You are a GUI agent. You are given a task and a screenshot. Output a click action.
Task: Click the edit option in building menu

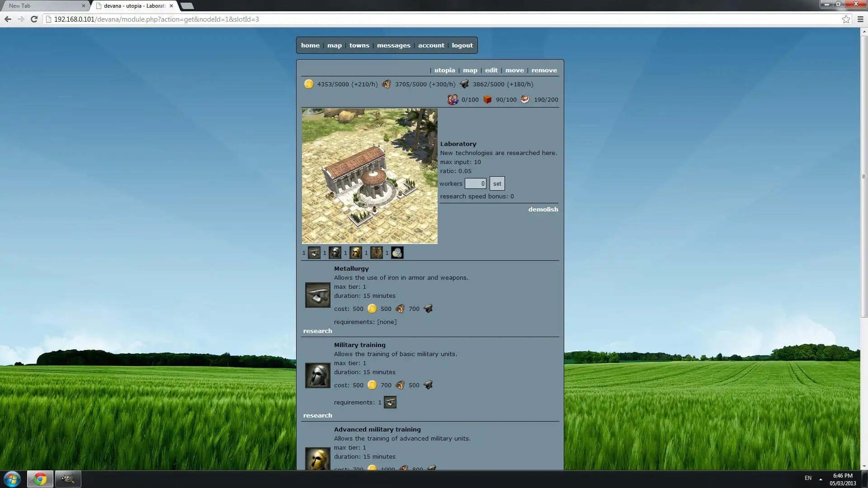point(491,70)
